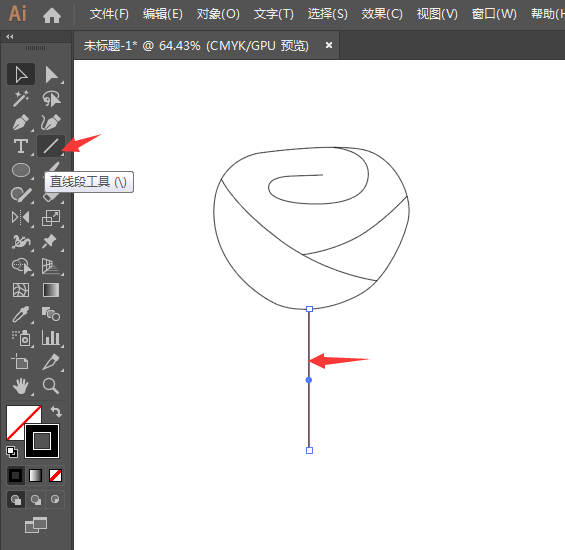Select the Direct Selection tool

(x=51, y=75)
